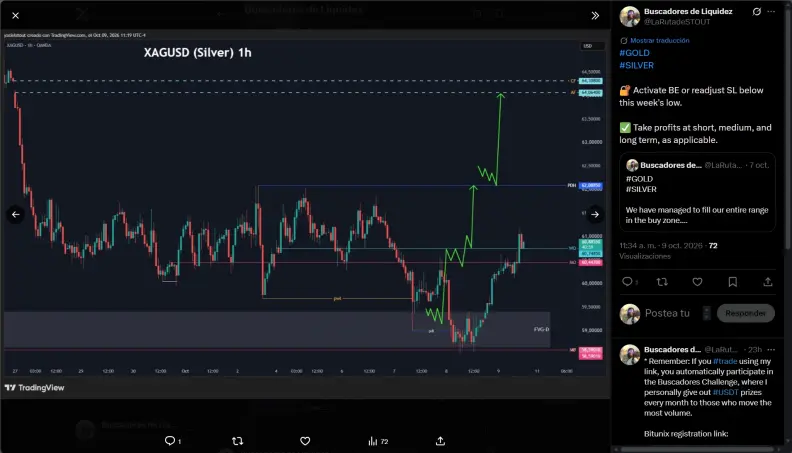The height and width of the screenshot is (453, 792).
Task: Click repost icon in the side panel
Action: 662,282
